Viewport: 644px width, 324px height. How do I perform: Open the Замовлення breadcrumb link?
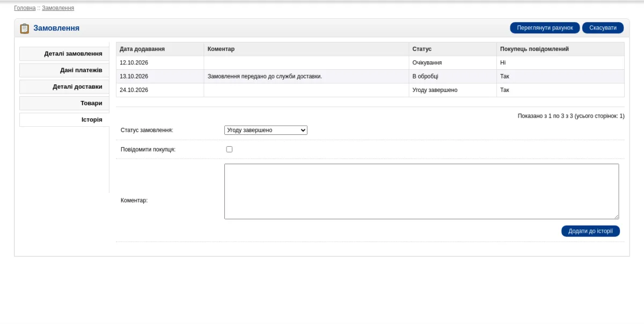[58, 8]
